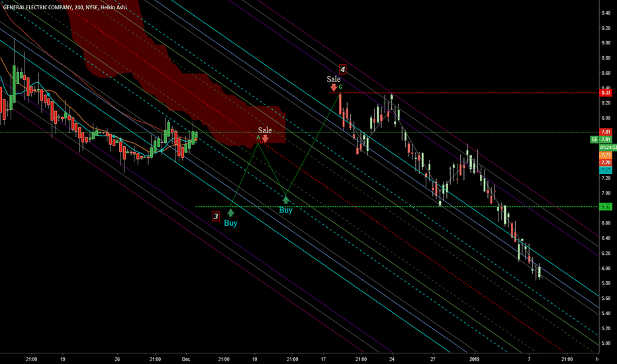Screen dimensions: 617x364
Task: Click the 7 date on time axis
Action: pyautogui.click(x=529, y=359)
